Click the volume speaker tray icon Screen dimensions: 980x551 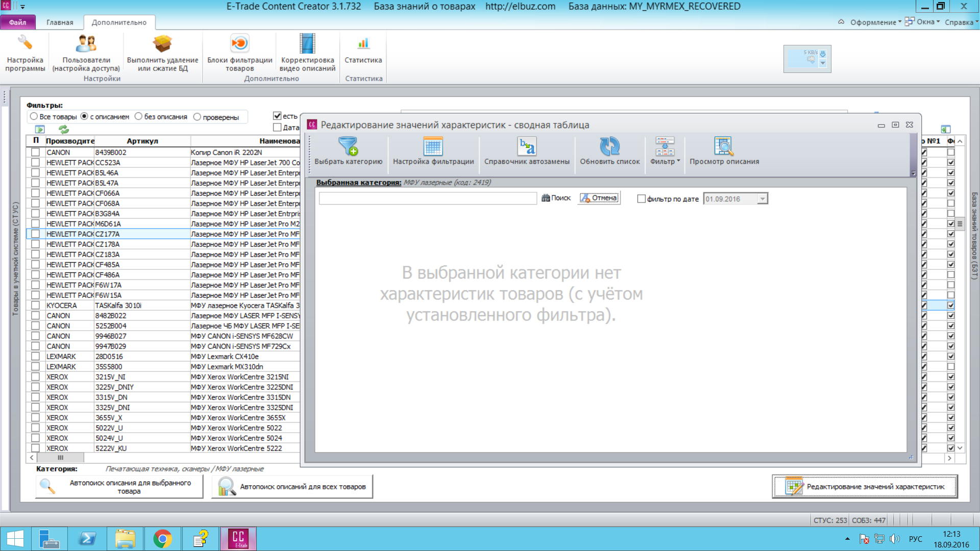coord(894,539)
